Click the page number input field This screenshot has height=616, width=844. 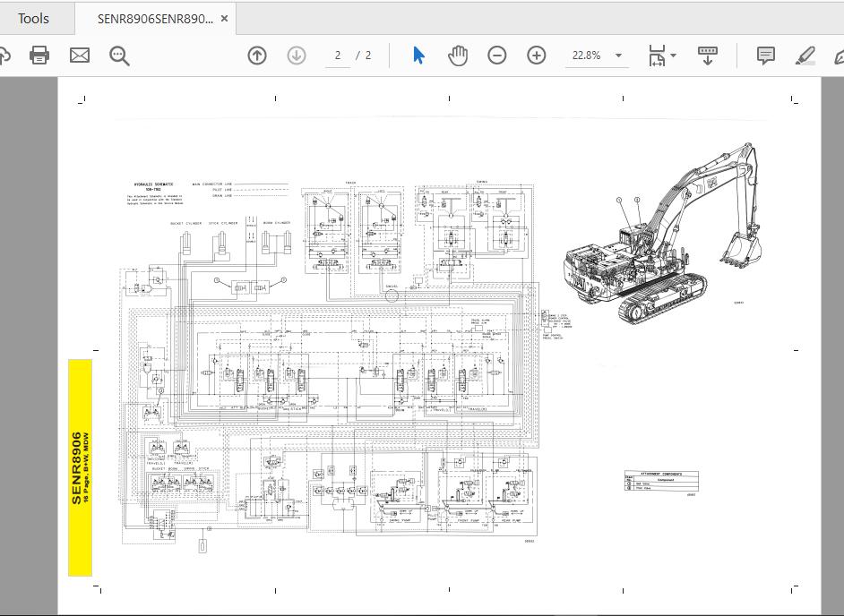(337, 55)
